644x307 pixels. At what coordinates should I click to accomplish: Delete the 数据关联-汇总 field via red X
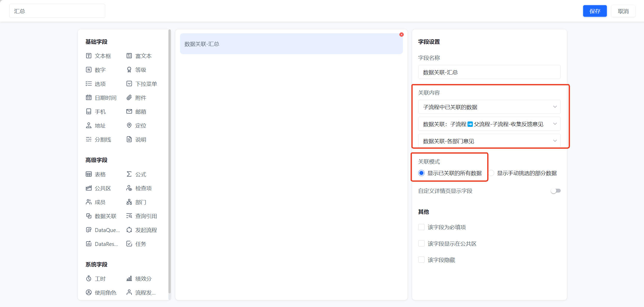(402, 35)
